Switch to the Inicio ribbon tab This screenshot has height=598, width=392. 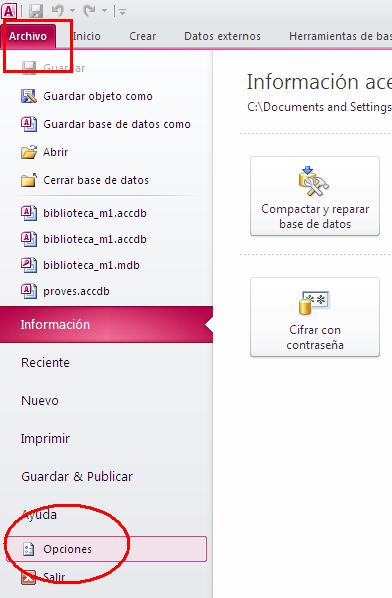[x=87, y=36]
